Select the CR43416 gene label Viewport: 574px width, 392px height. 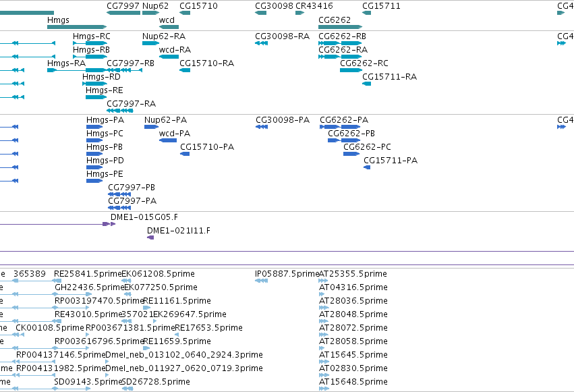pos(314,6)
